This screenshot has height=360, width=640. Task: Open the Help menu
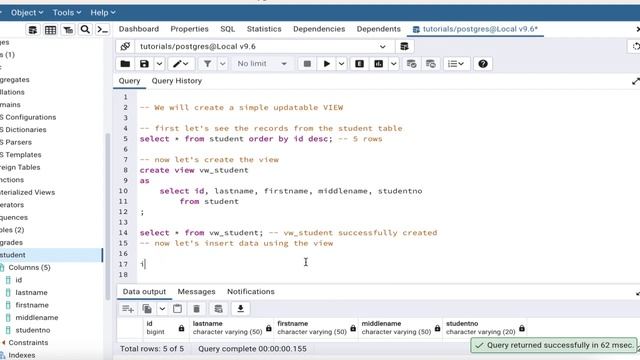pos(102,13)
